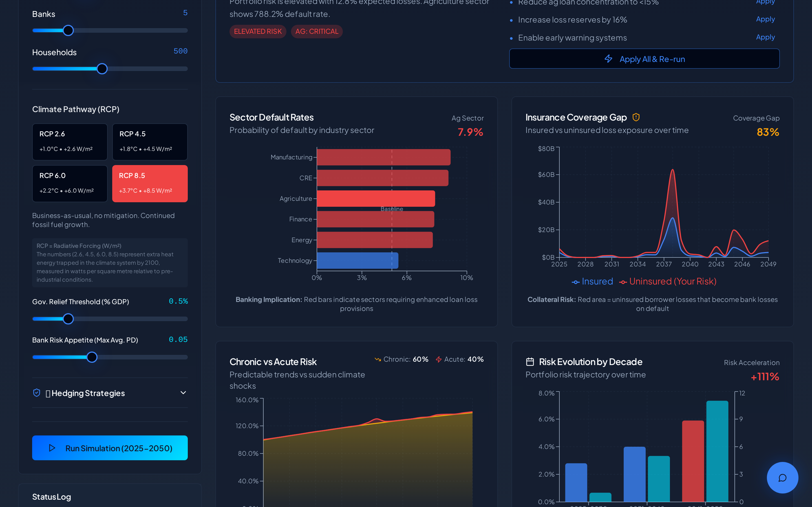
Task: Click the Households slider handle
Action: (102, 69)
